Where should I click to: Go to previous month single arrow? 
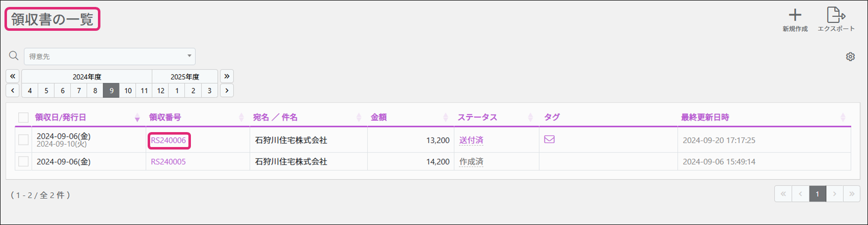12,90
